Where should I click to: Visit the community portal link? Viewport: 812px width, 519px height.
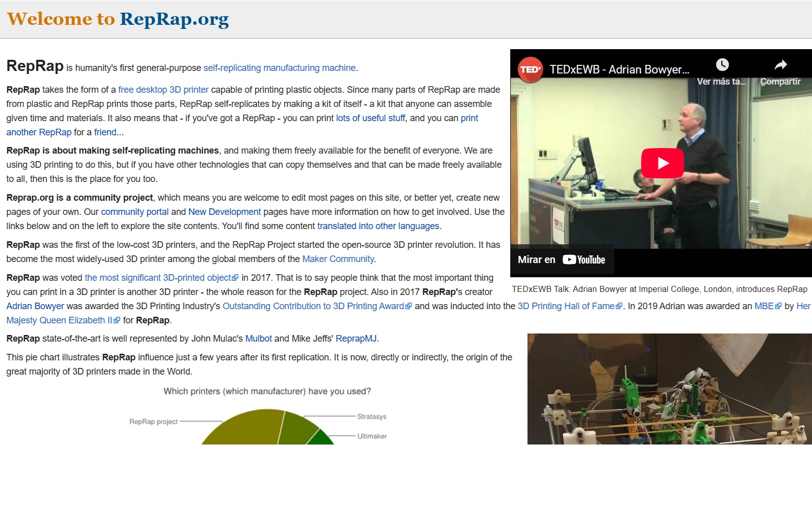134,212
